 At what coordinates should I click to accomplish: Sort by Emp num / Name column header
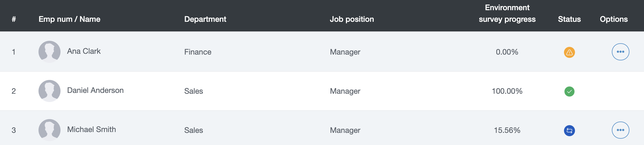tap(69, 19)
